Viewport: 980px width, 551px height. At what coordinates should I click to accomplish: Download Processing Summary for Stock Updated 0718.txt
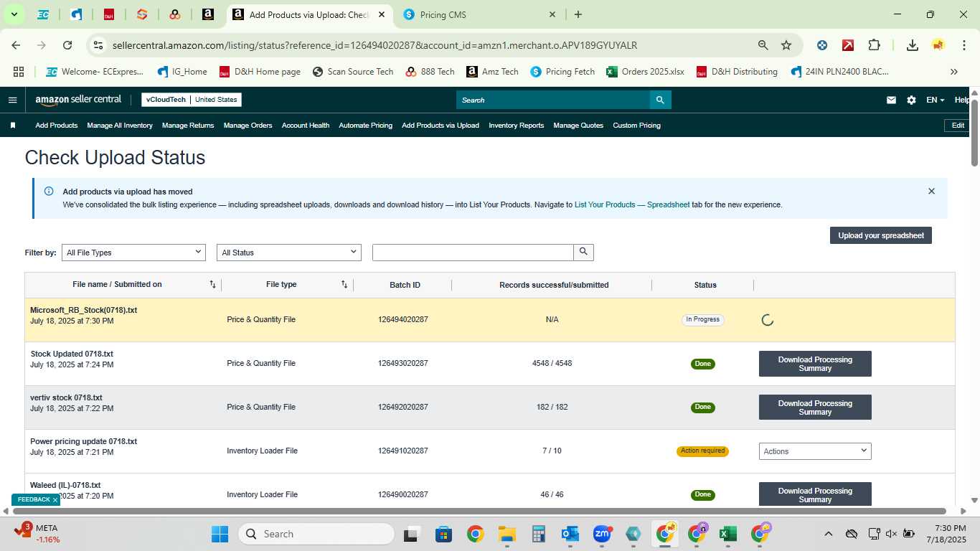pos(815,364)
